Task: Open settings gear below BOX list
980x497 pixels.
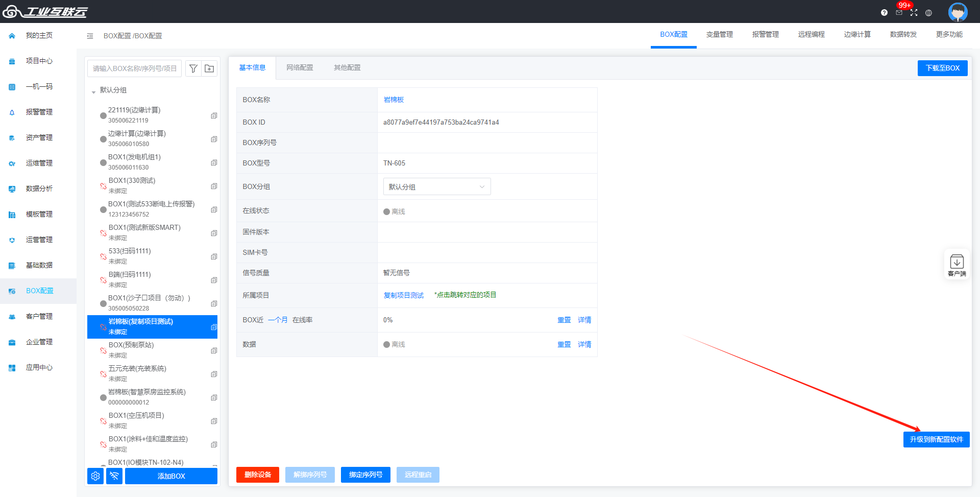Action: click(95, 476)
